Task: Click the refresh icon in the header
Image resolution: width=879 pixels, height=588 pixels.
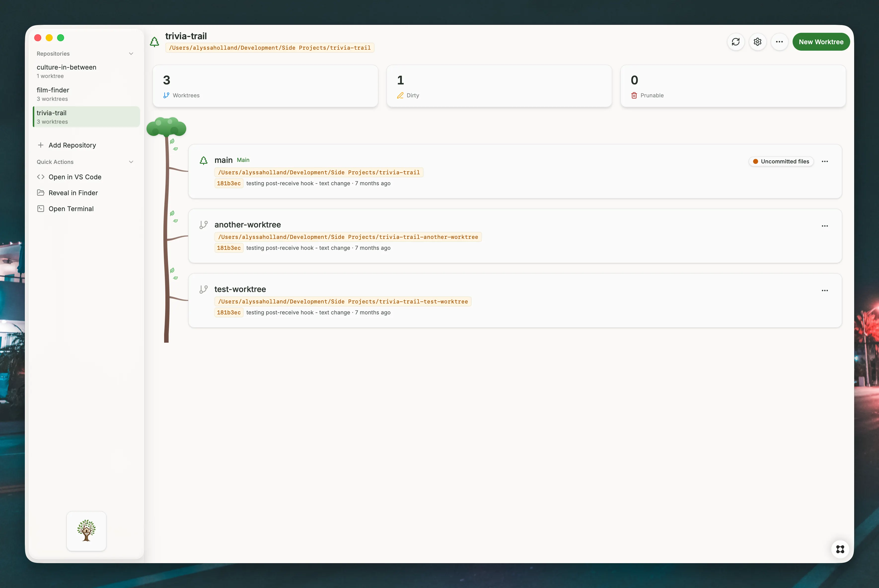Action: click(x=735, y=42)
